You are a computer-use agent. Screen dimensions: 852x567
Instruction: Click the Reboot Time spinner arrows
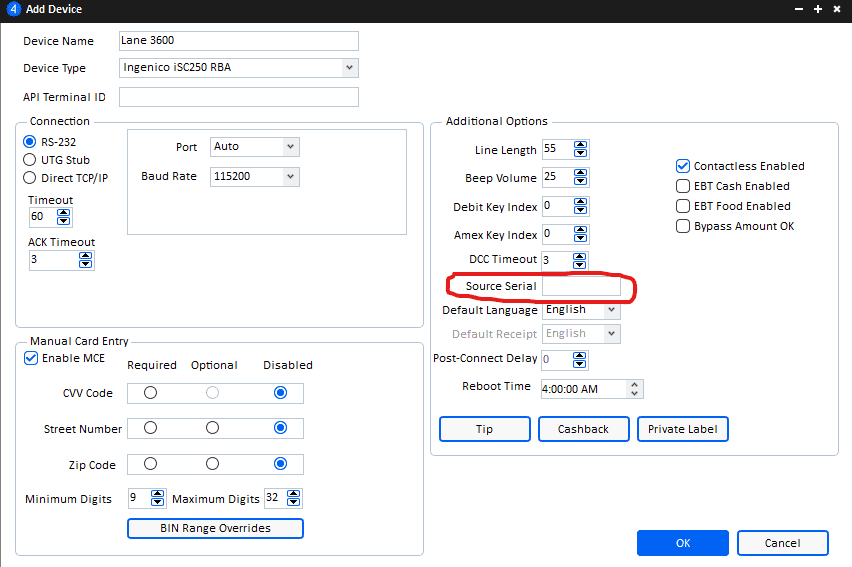[636, 388]
